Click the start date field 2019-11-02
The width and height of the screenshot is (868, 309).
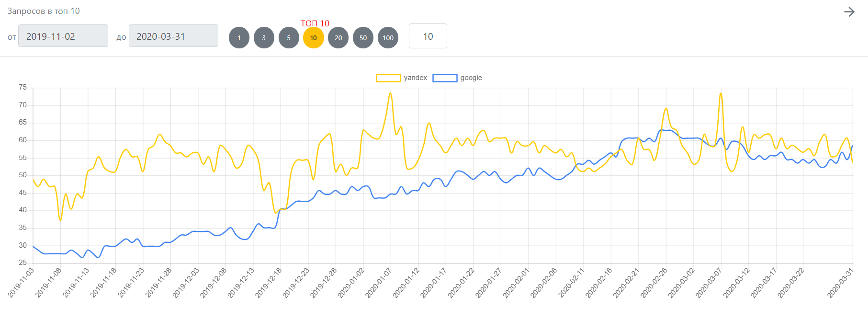(x=63, y=36)
